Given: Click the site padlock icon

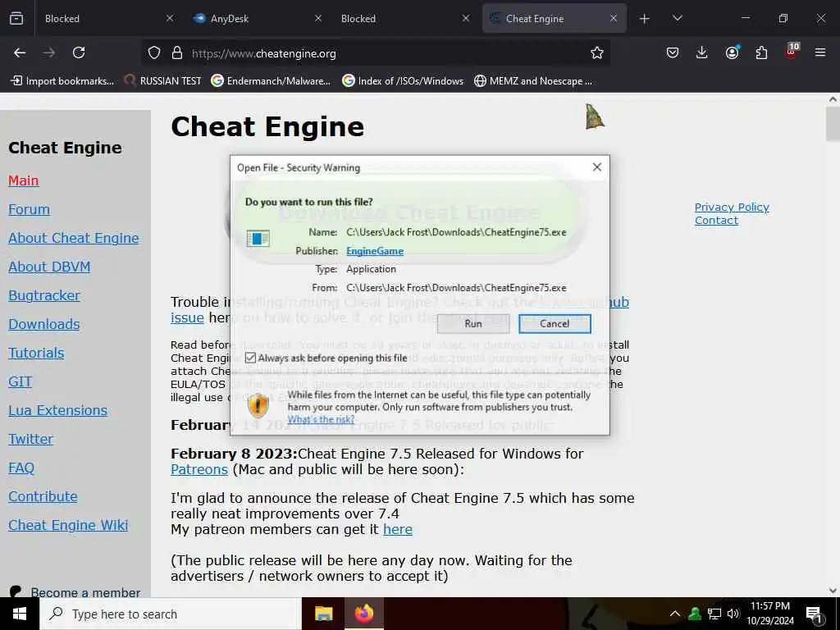Looking at the screenshot, I should coord(177,53).
